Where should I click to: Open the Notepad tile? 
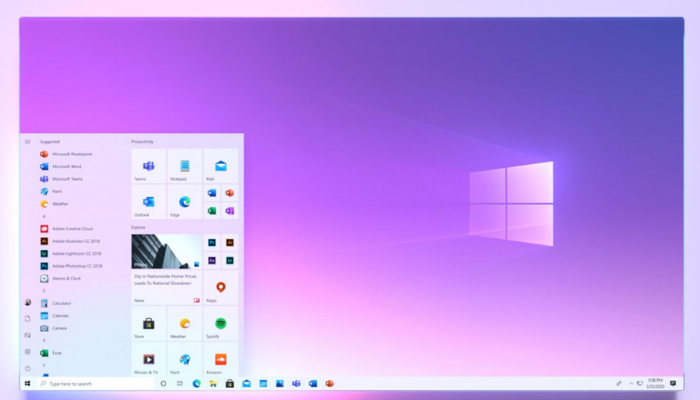[184, 166]
